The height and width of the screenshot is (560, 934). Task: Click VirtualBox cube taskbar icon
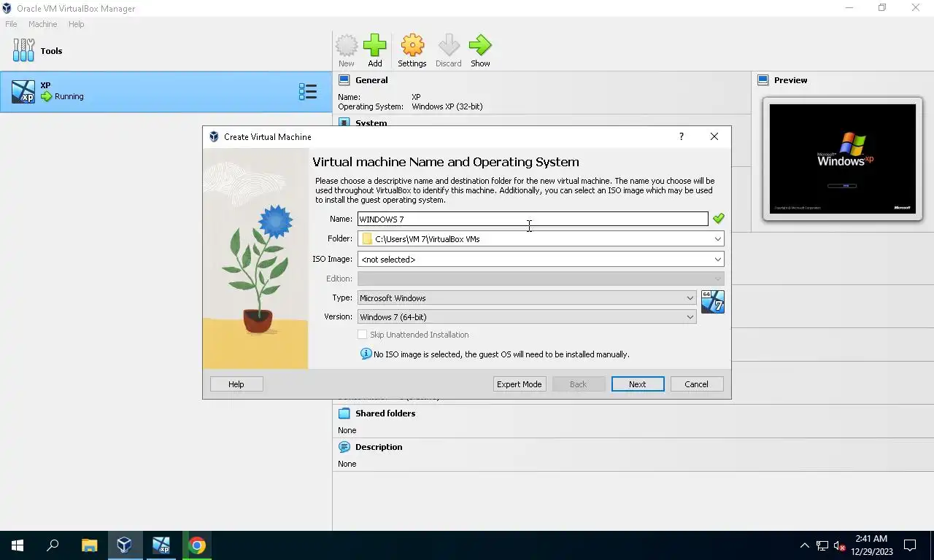[124, 545]
